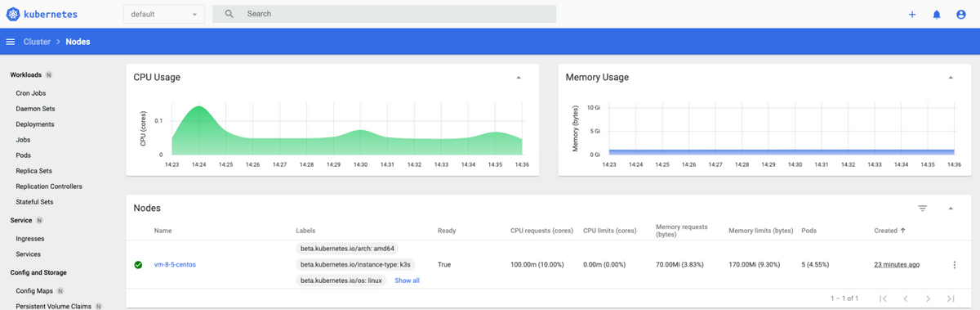Viewport: 980px width, 310px height.
Task: Select Config Maps in sidebar
Action: click(x=34, y=290)
